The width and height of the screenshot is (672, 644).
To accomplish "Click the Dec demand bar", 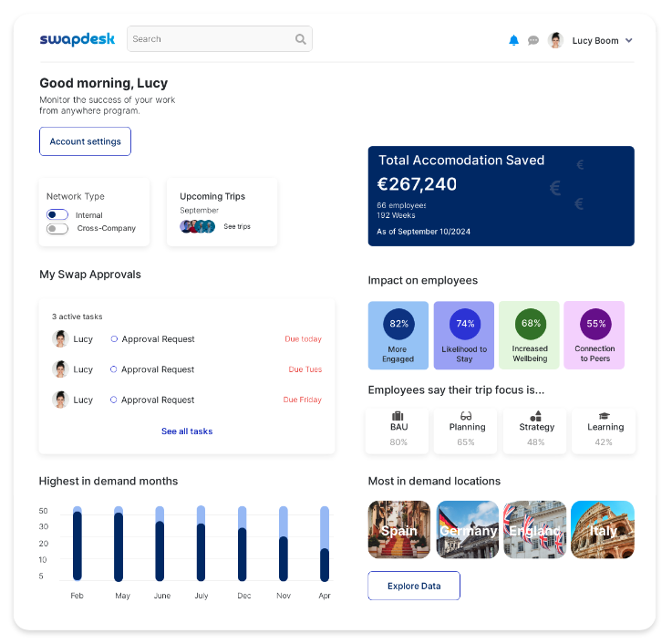I will [x=243, y=544].
